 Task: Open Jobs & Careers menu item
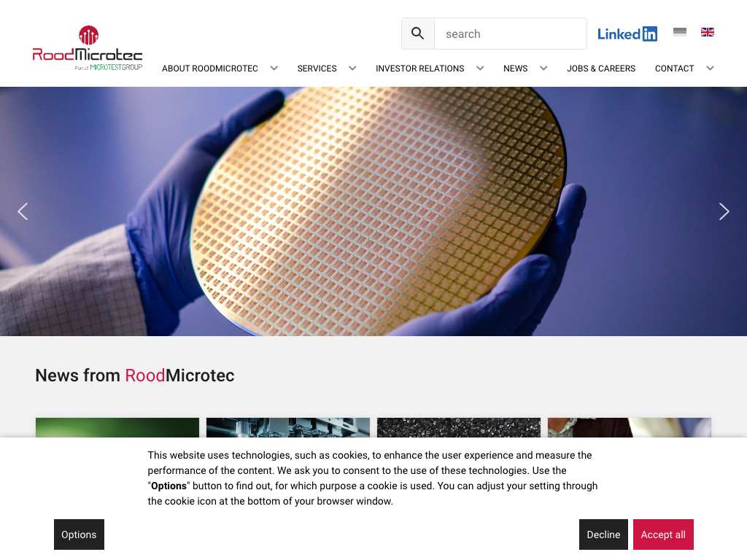pyautogui.click(x=601, y=69)
